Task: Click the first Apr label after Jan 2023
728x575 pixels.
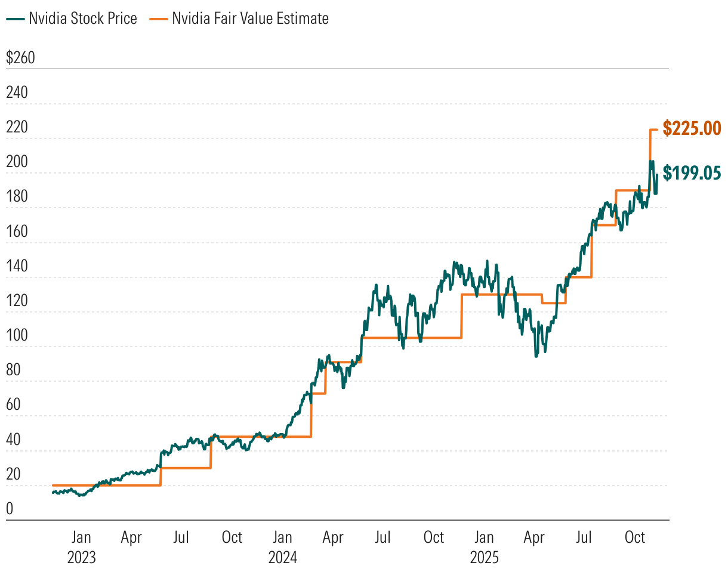Action: [131, 537]
